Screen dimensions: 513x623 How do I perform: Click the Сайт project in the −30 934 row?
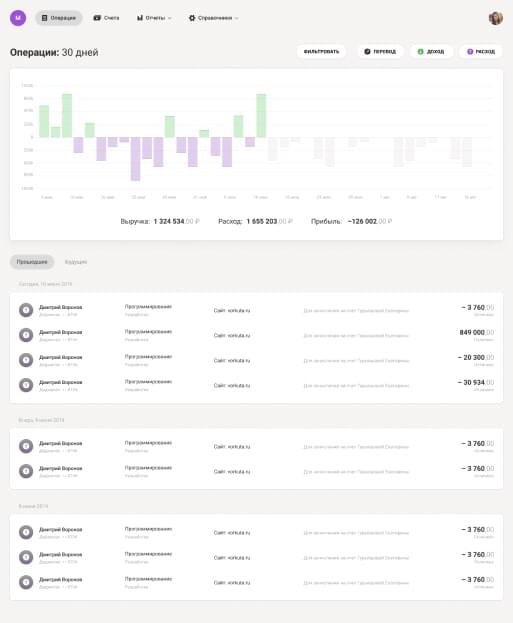(x=232, y=385)
